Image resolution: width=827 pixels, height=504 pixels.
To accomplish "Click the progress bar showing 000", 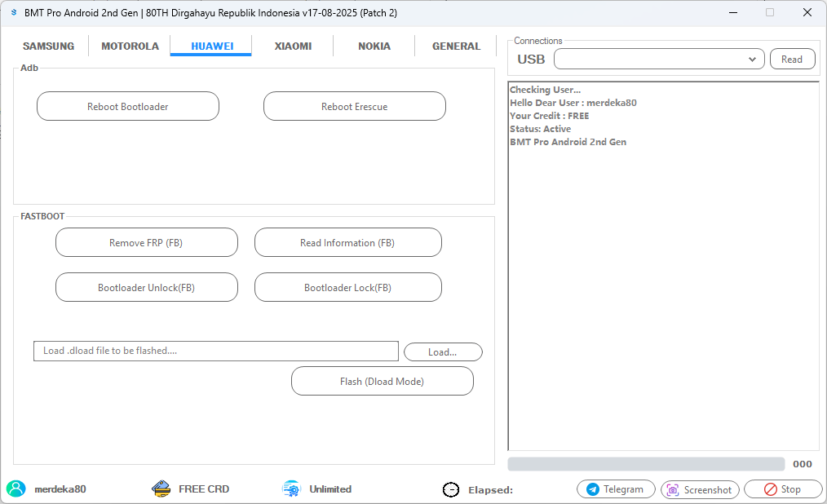I will tap(644, 463).
